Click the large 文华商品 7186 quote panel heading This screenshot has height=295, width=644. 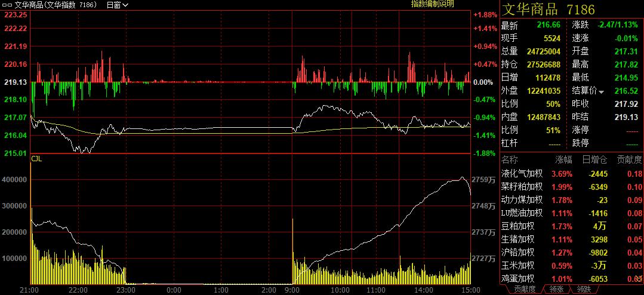[x=549, y=9]
